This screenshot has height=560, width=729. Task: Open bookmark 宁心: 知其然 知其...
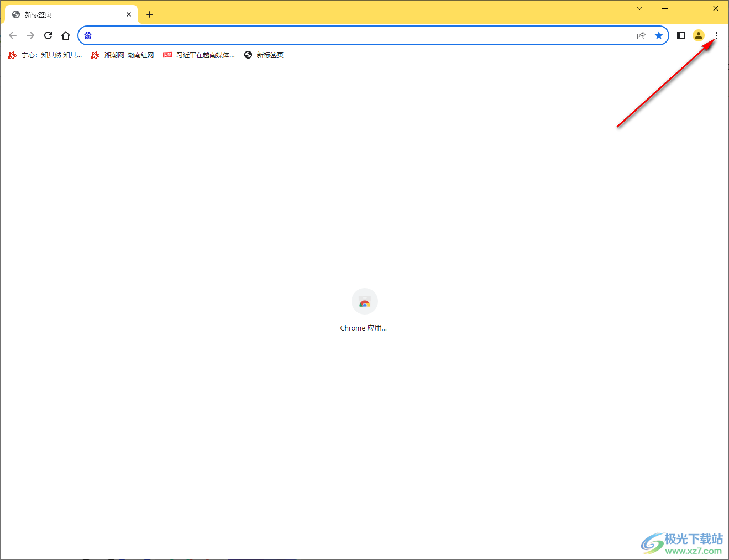point(45,55)
